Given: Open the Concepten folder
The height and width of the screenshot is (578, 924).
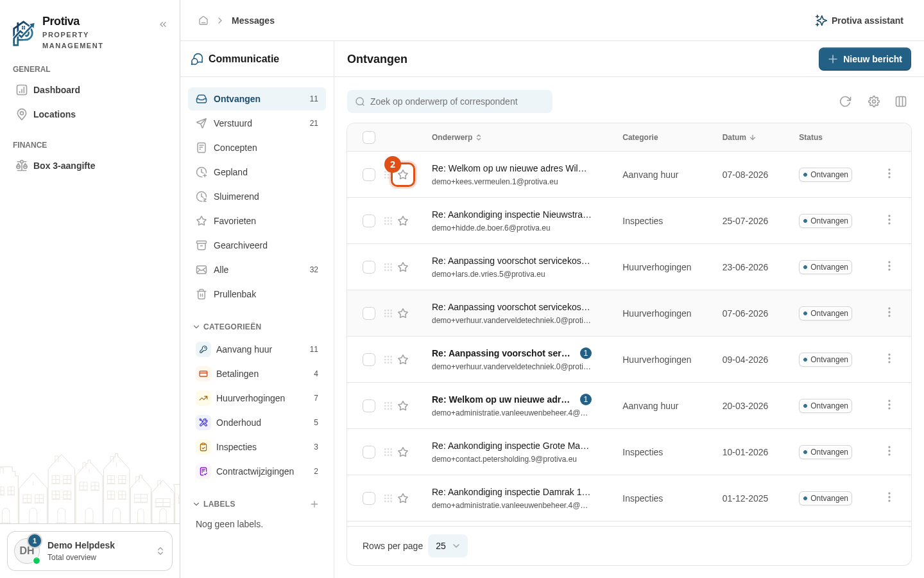Looking at the screenshot, I should pos(257,148).
